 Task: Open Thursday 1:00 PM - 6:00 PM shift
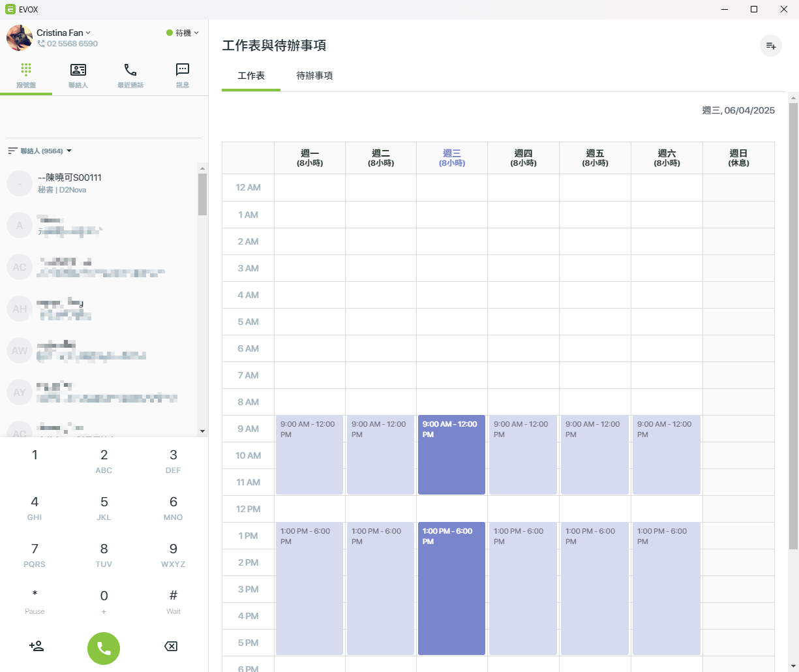[523, 588]
